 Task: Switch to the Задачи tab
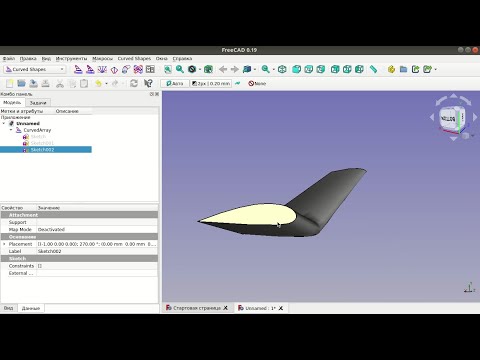coord(38,103)
